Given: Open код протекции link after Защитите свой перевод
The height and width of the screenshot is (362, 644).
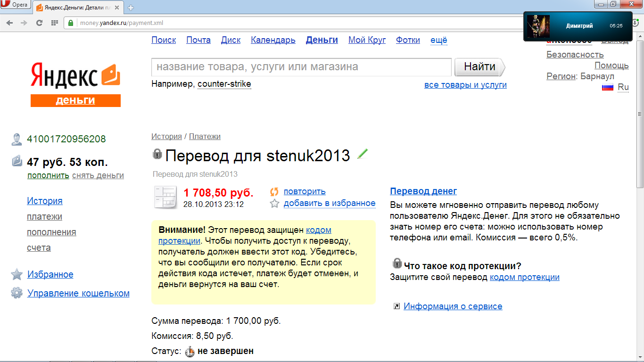Looking at the screenshot, I should (x=525, y=277).
